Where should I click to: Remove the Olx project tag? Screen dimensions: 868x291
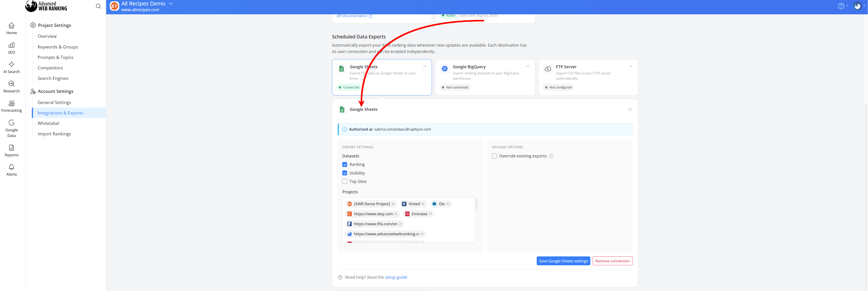coord(448,204)
